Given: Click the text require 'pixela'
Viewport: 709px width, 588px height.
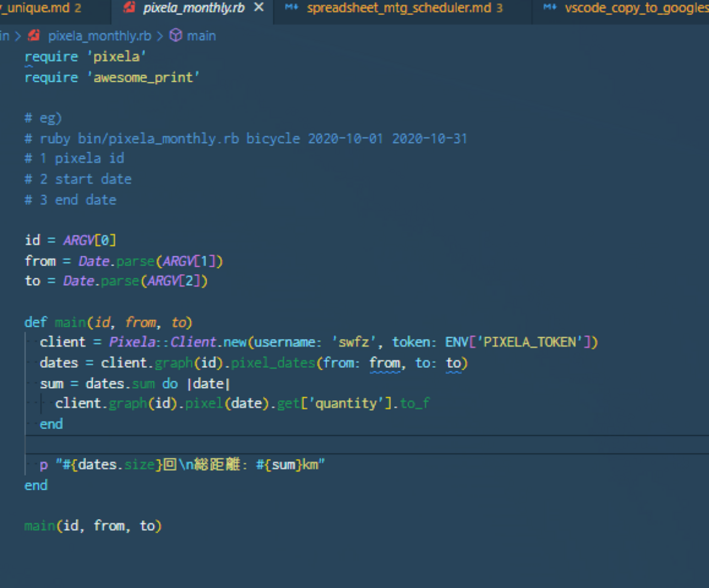Looking at the screenshot, I should pyautogui.click(x=85, y=57).
